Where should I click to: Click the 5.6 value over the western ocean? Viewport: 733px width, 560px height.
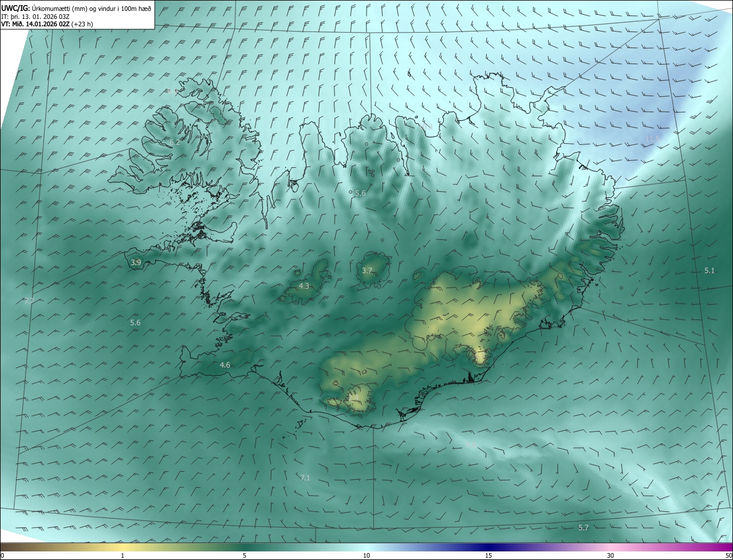pos(135,322)
